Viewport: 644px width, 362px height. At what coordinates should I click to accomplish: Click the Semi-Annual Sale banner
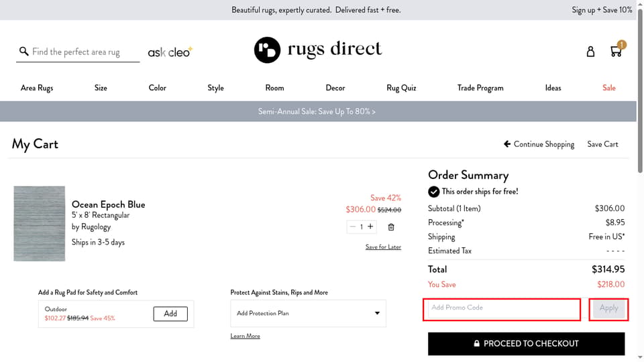click(318, 111)
